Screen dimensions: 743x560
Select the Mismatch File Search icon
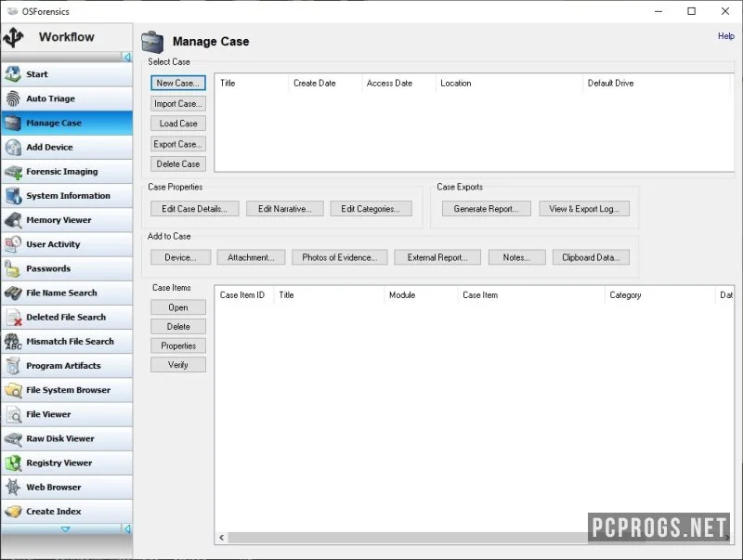13,342
